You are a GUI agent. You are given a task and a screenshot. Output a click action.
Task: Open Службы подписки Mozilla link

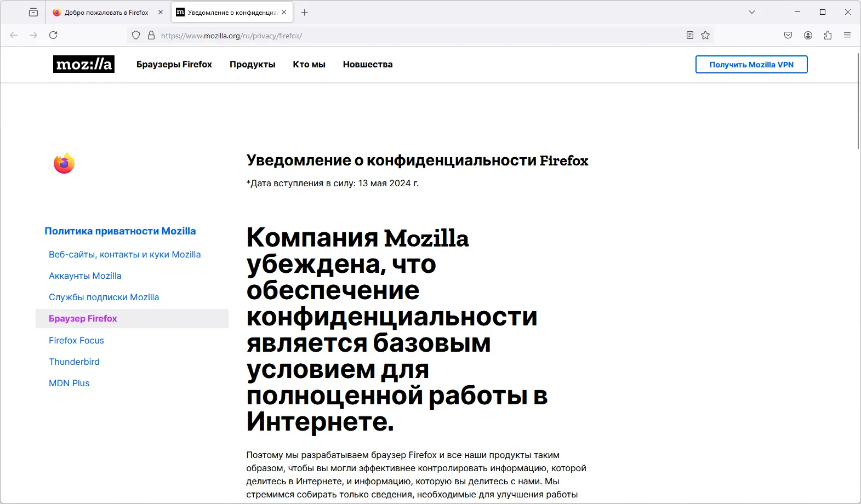104,297
